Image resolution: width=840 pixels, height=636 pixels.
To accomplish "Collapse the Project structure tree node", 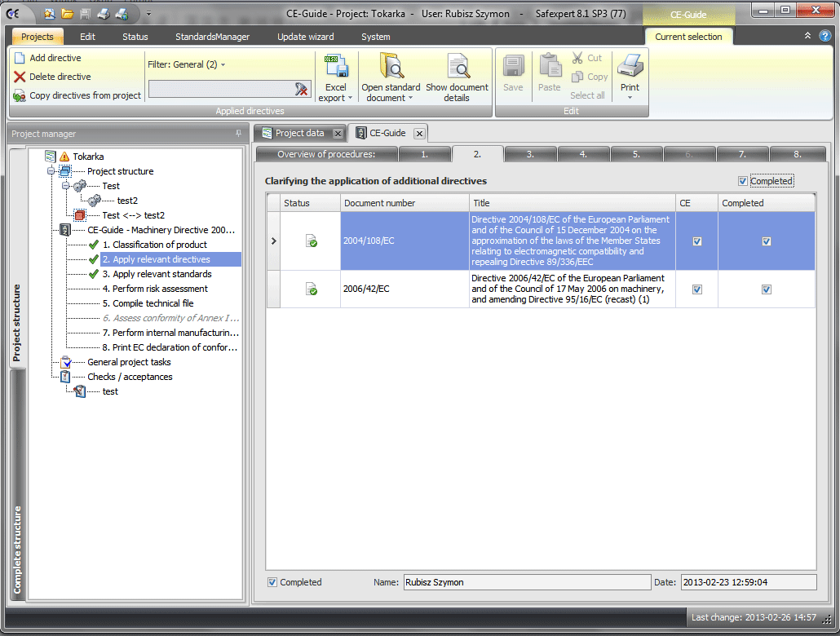I will [51, 171].
